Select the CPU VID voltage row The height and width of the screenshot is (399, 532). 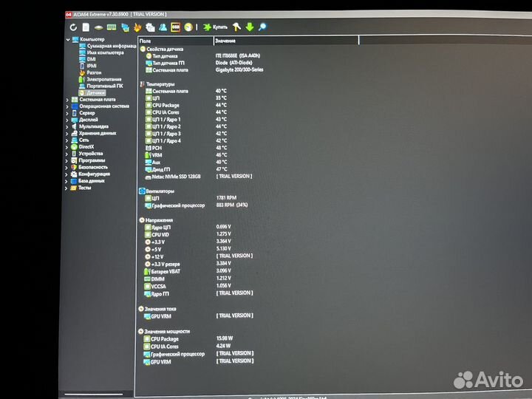[x=188, y=234]
